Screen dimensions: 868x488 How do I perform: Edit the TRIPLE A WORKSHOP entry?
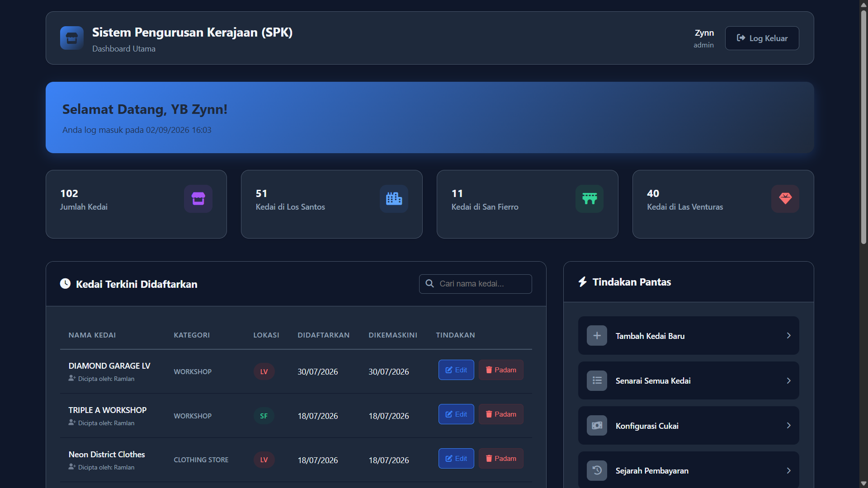456,414
